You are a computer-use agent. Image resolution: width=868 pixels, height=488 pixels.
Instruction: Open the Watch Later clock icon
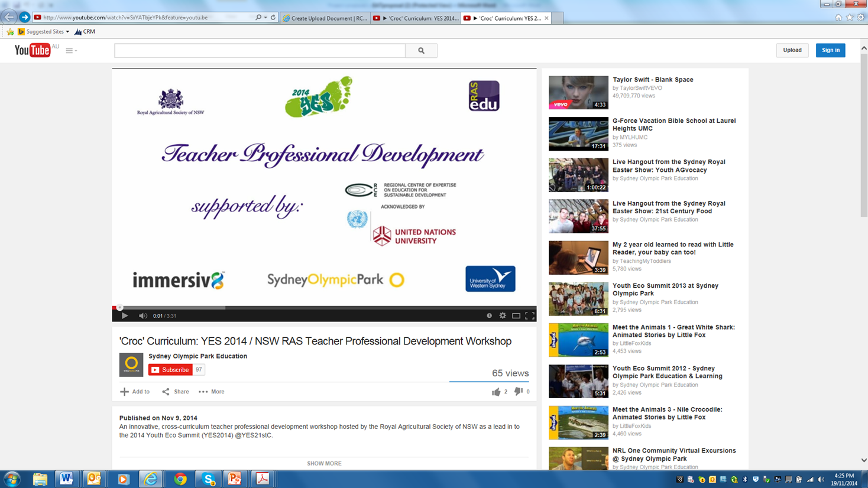click(489, 315)
